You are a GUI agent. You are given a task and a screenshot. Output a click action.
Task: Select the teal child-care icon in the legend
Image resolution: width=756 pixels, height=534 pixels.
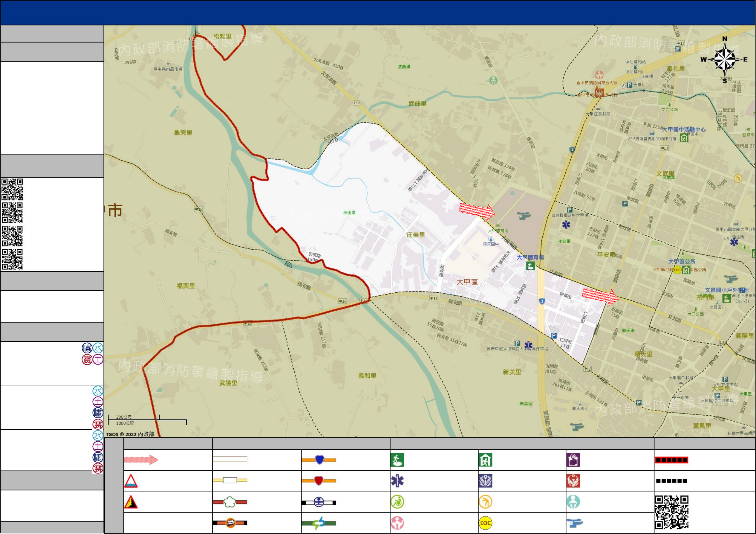click(573, 502)
